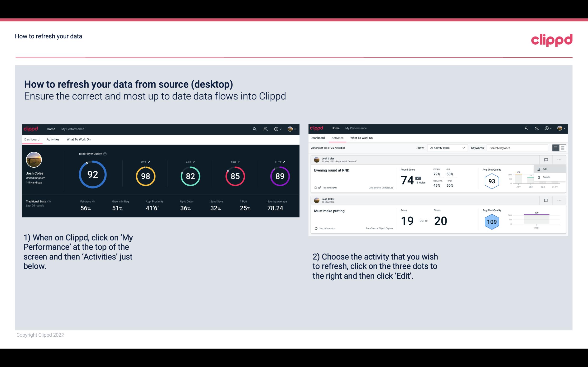Screen dimensions: 588x367
Task: Select the What To Work On tab
Action: [x=78, y=139]
